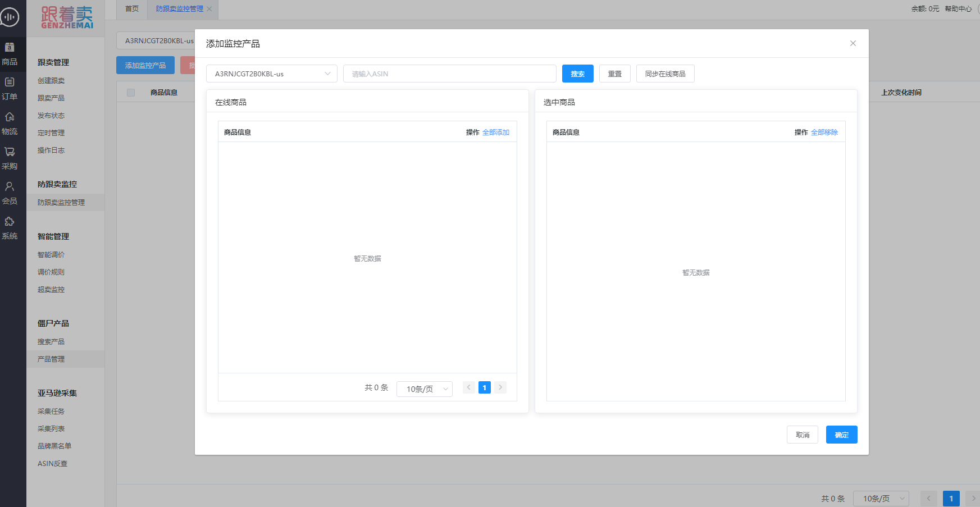Click the background 添加监控产品 button

coord(145,65)
